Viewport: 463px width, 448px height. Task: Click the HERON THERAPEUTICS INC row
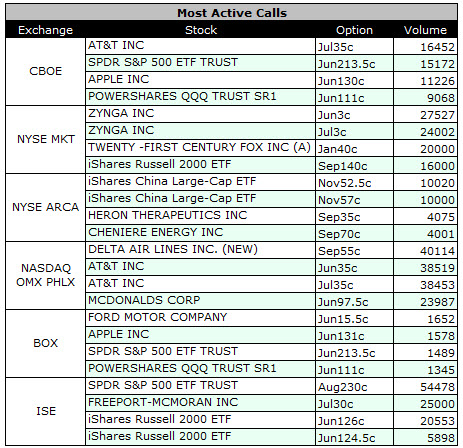(271, 216)
